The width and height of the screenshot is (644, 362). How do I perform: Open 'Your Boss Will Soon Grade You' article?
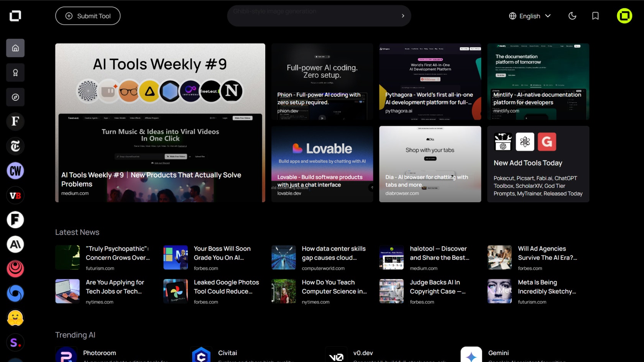point(212,257)
